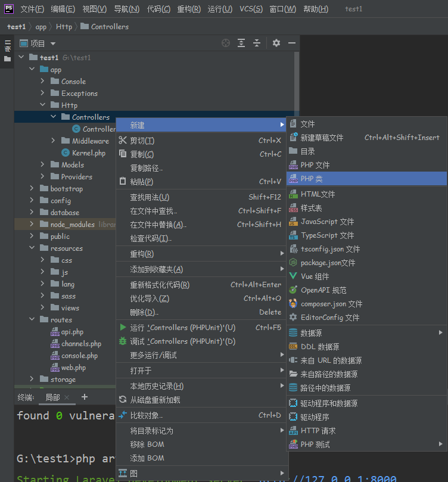
Task: Collapse the routes folder arrow
Action: pyautogui.click(x=32, y=319)
